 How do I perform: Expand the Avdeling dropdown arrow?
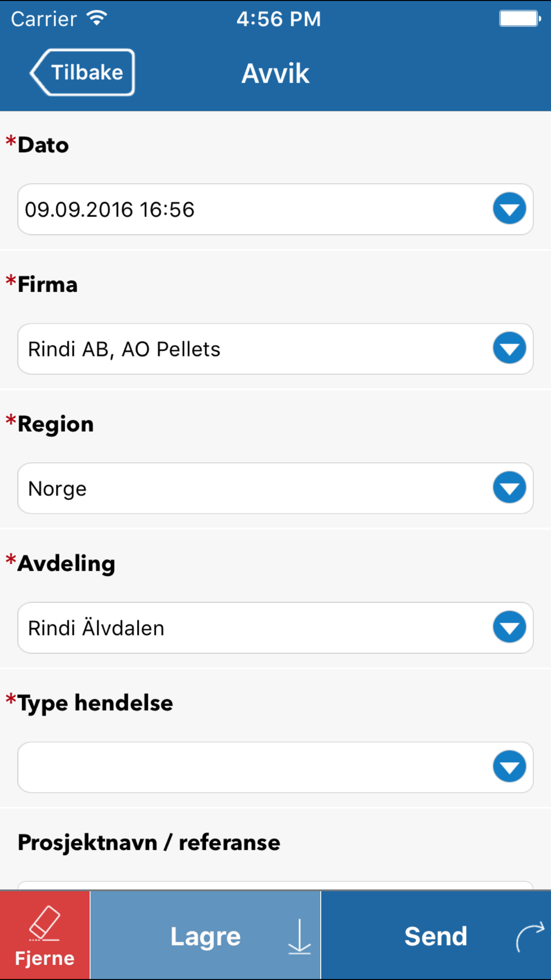pyautogui.click(x=509, y=627)
